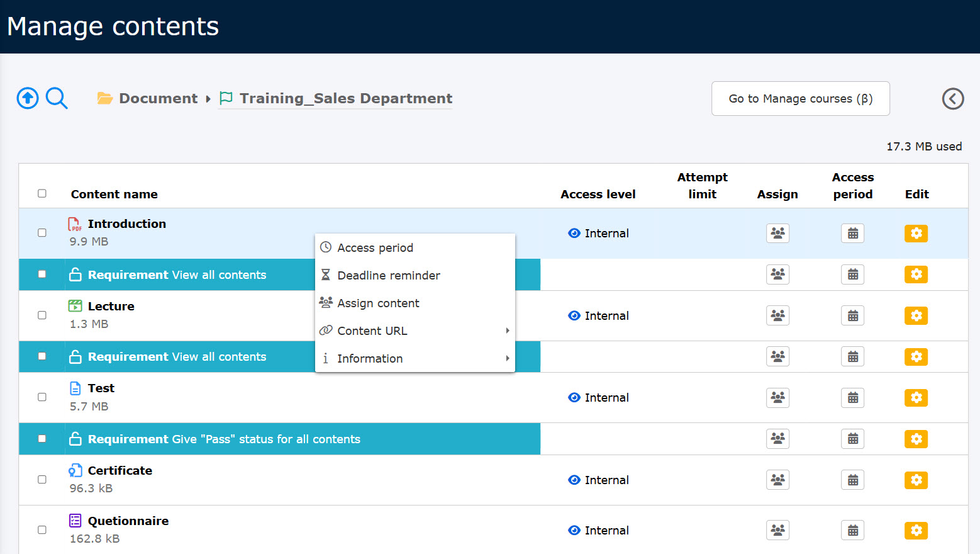Click the blue upload arrow icon
Viewport: 980px width, 554px height.
[28, 98]
